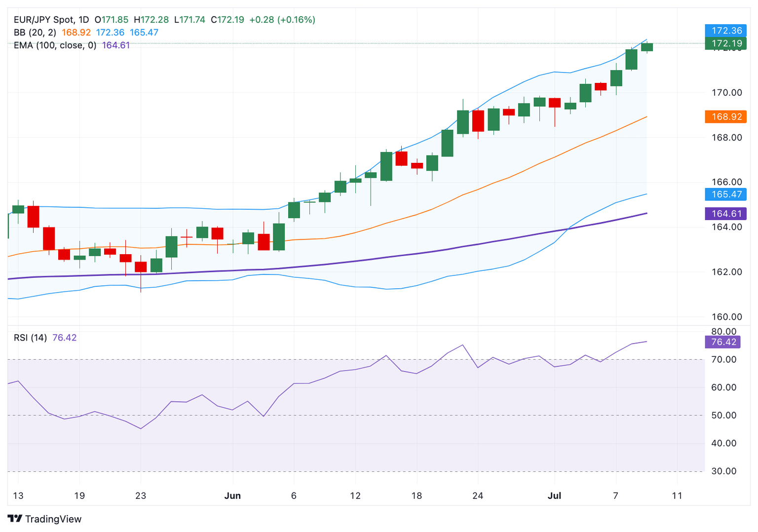Select the date 24 on the time axis

click(477, 495)
